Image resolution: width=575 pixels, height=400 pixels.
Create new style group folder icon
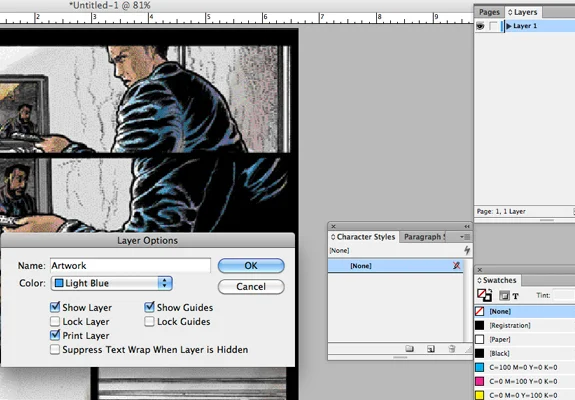tap(409, 349)
